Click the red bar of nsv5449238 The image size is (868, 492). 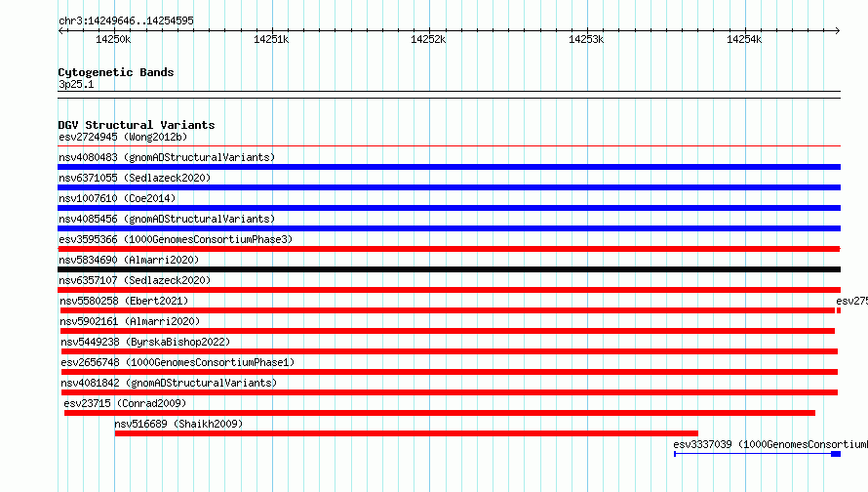click(449, 351)
